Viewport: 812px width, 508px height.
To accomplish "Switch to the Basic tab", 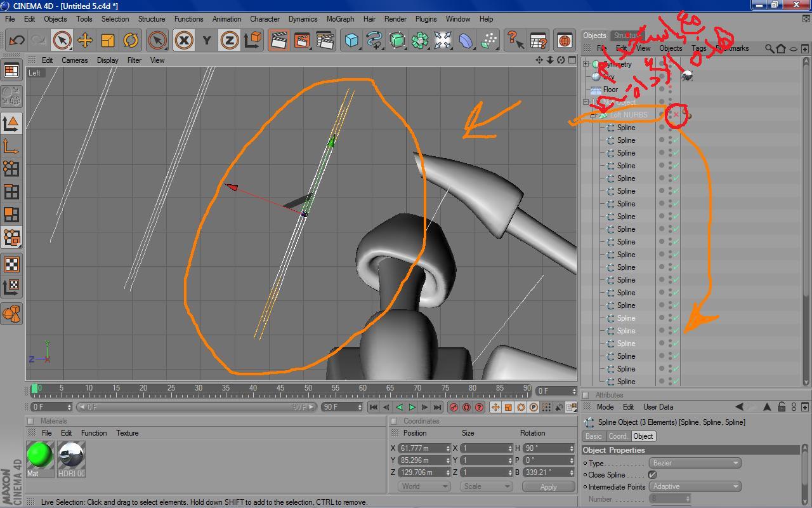I will (594, 436).
